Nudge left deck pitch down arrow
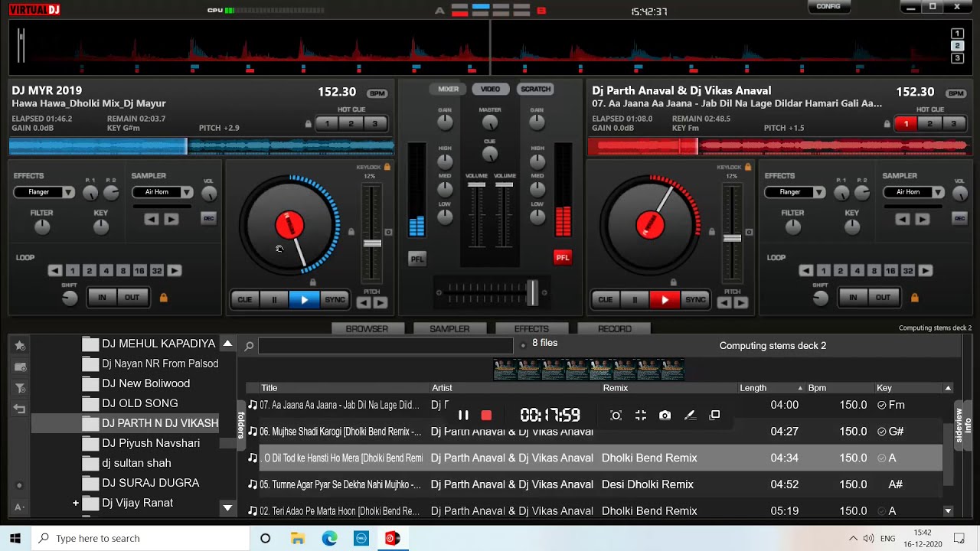 pos(363,302)
